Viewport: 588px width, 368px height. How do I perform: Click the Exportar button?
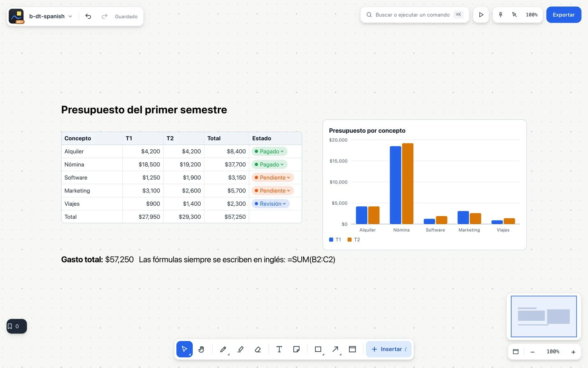pyautogui.click(x=564, y=15)
